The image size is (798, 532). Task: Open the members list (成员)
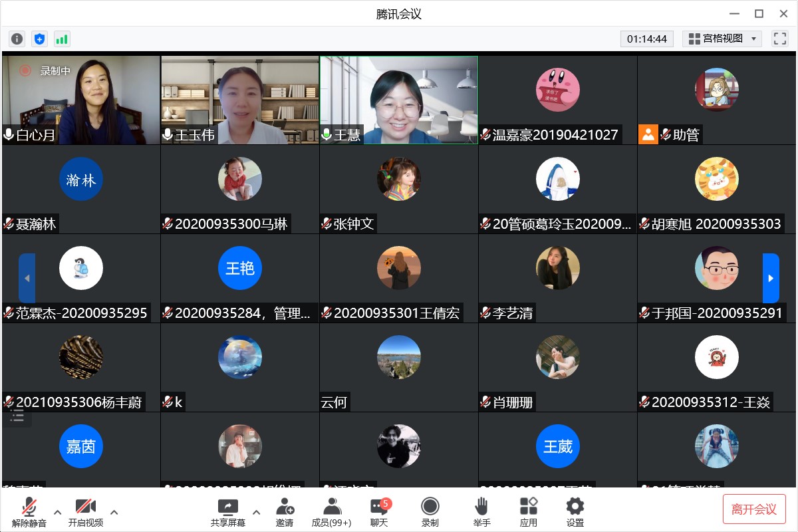pyautogui.click(x=331, y=511)
